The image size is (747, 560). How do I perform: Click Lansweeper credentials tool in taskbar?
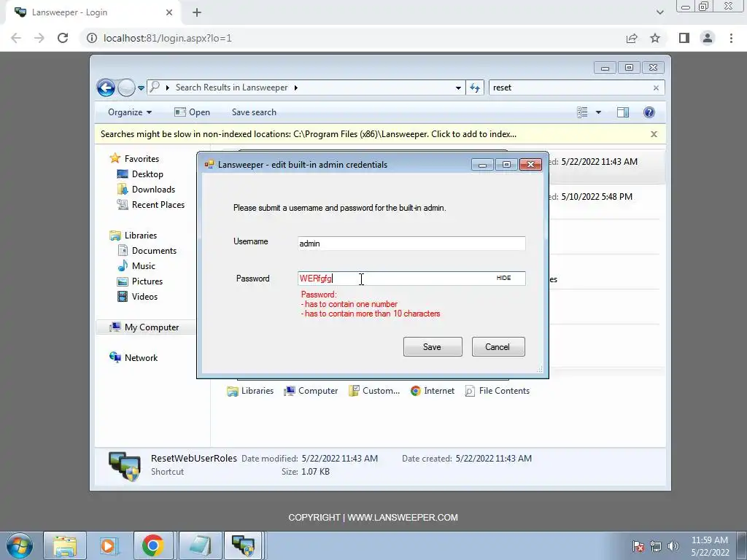[x=244, y=545]
